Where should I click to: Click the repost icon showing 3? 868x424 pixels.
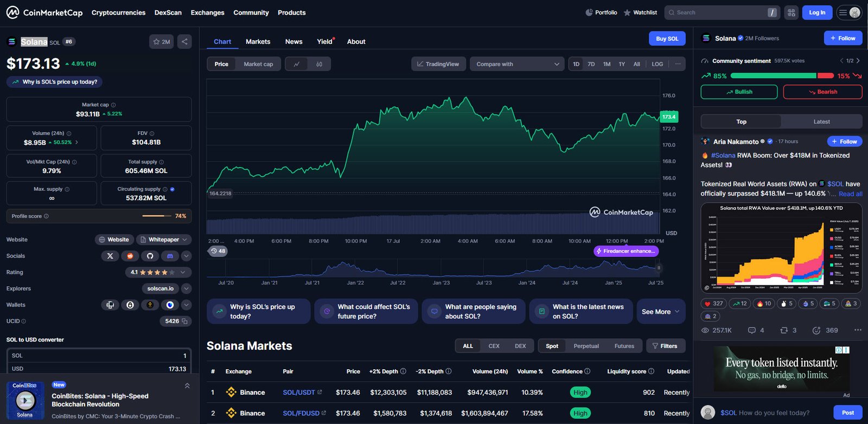click(788, 330)
